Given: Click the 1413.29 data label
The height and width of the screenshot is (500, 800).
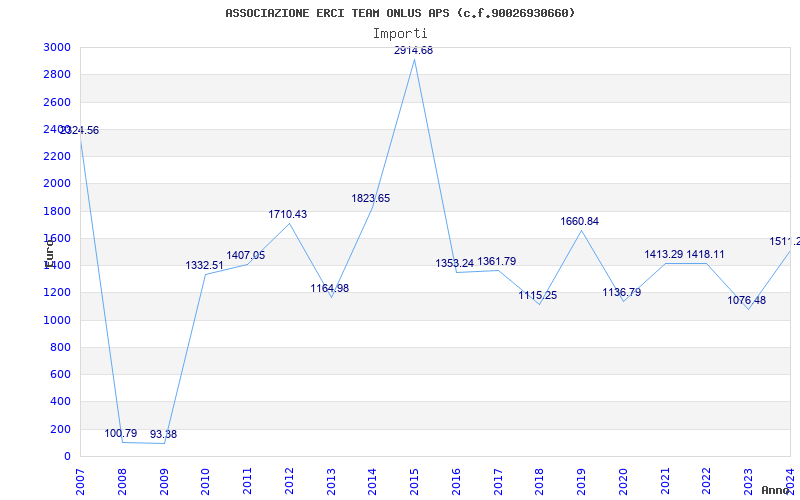Looking at the screenshot, I should point(664,255).
